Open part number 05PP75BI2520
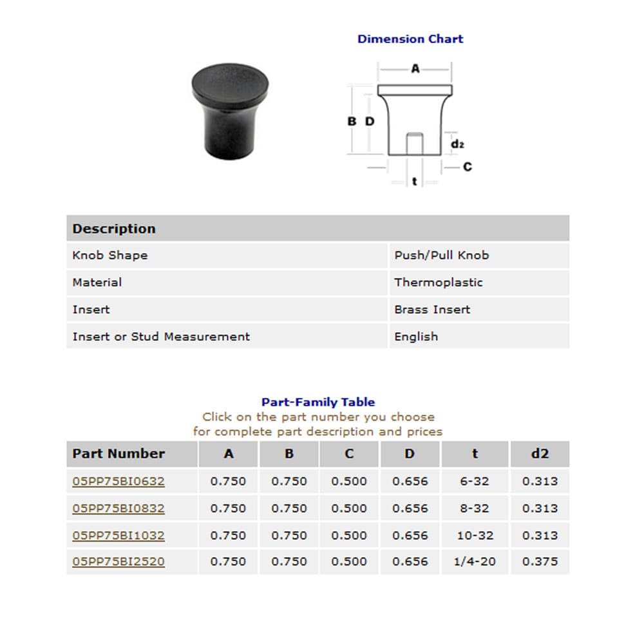 pyautogui.click(x=118, y=562)
